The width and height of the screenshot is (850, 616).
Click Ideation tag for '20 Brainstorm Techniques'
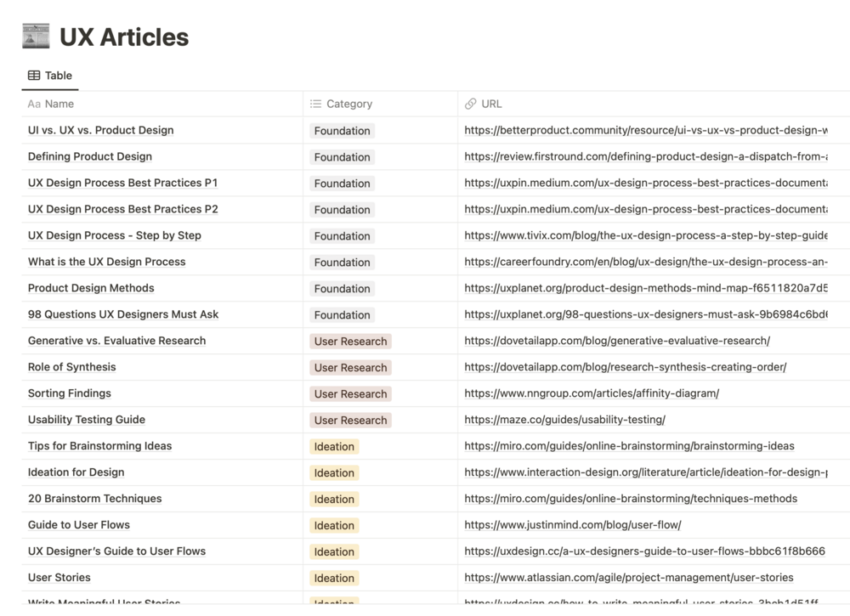[334, 499]
